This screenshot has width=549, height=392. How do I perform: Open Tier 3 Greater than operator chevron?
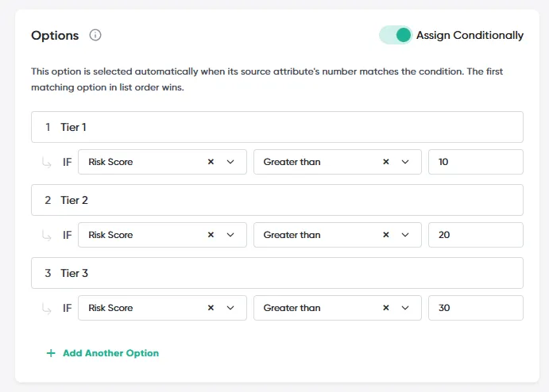pyautogui.click(x=405, y=308)
